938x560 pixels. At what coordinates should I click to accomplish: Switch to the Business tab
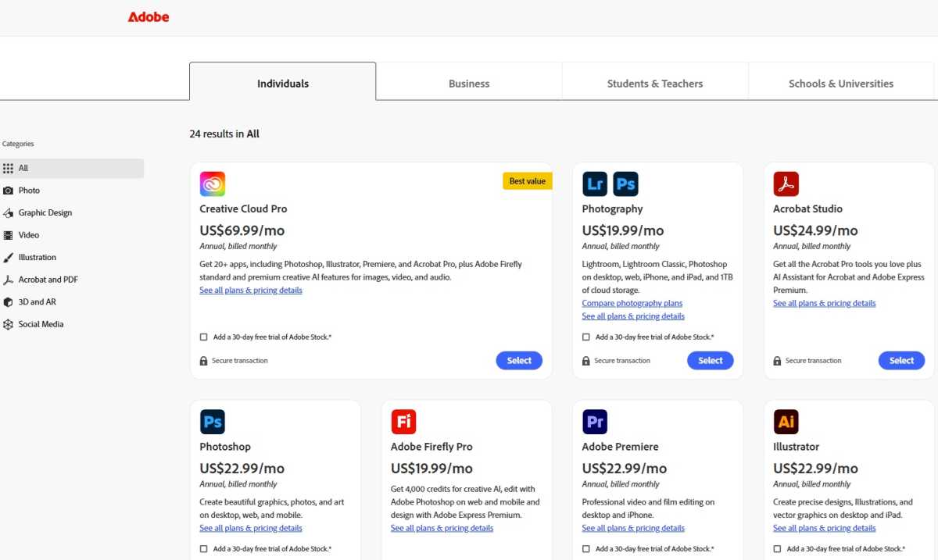click(468, 83)
